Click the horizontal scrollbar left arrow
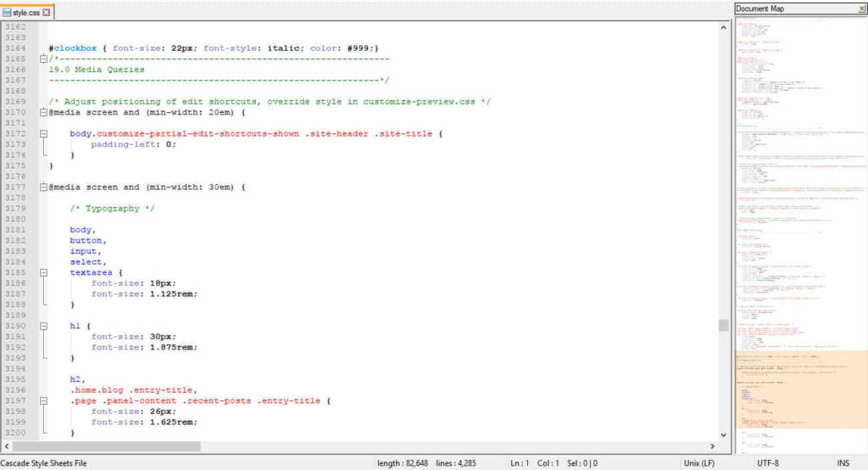Screen dimensions: 868x470 [7, 446]
